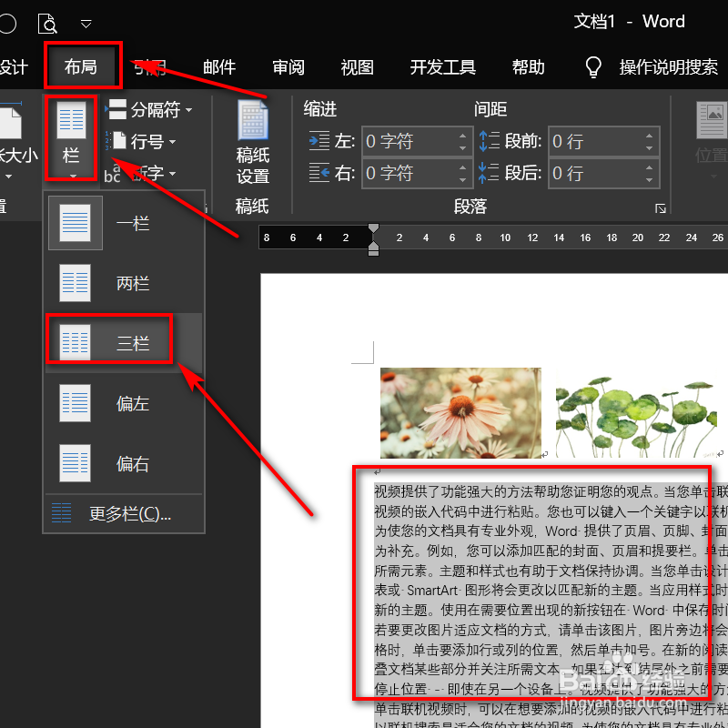Click ruler number 10

coord(505,238)
